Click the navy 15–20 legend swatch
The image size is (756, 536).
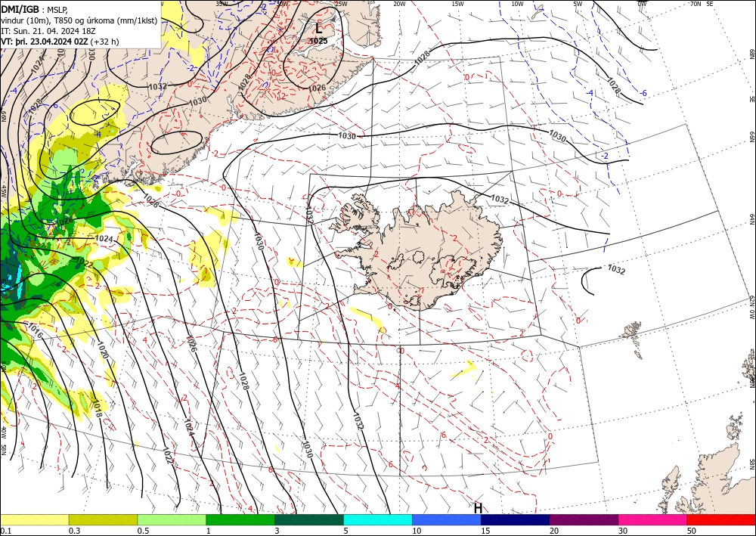(516, 519)
